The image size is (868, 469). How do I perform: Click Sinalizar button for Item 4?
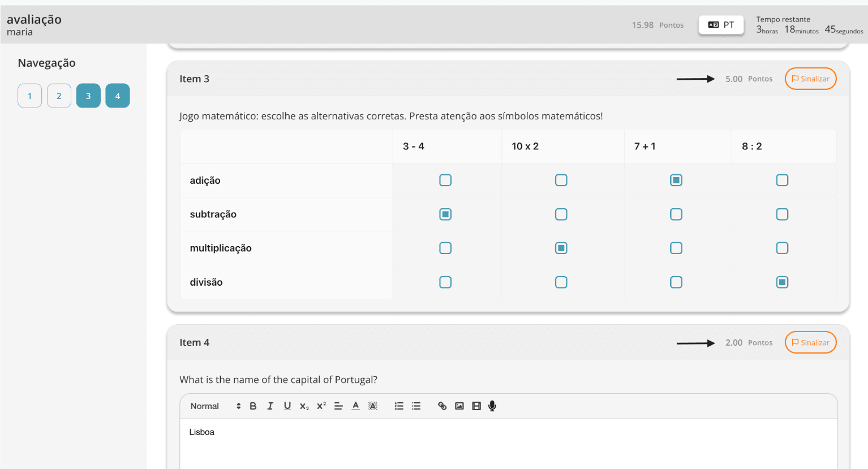tap(810, 343)
